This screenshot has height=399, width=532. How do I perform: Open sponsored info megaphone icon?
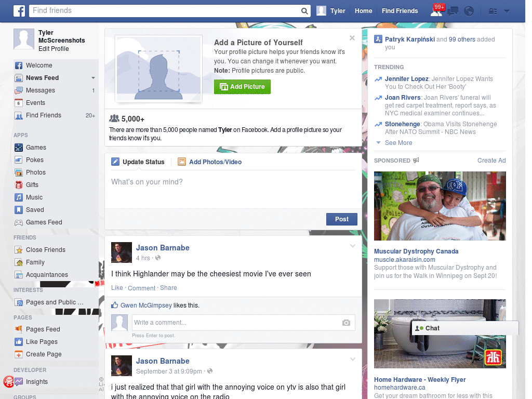(x=416, y=160)
